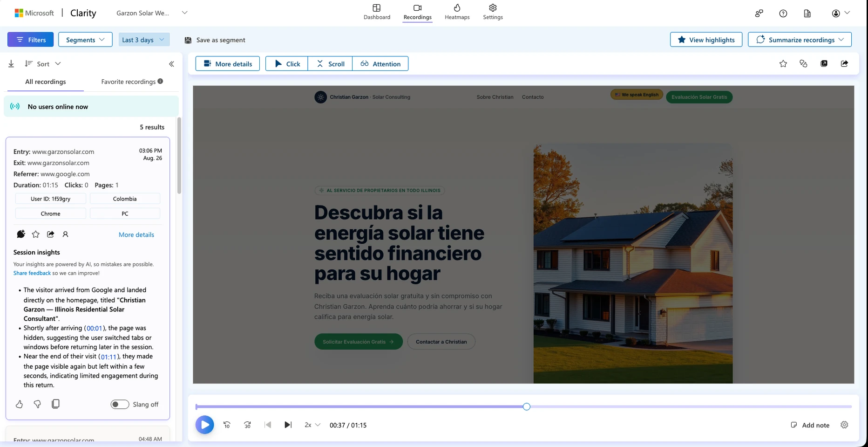The image size is (868, 447).
Task: Expand the Garzon Solar project dropdown
Action: (x=184, y=13)
